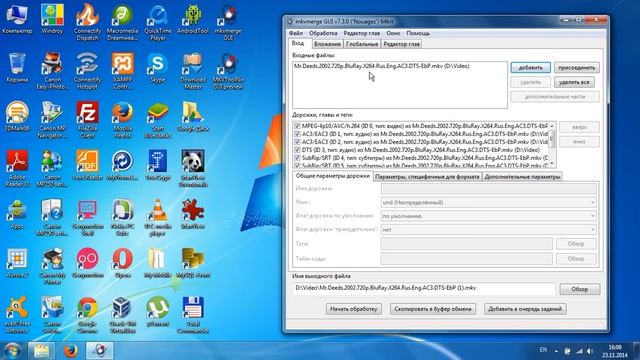Open the 3DMark06 desktop shortcut

point(17,117)
